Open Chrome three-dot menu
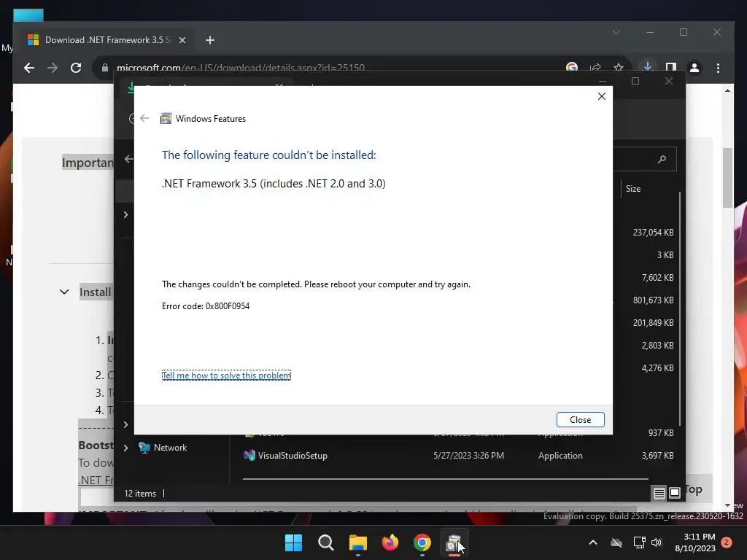Screen dimensions: 747x560 [x=718, y=68]
